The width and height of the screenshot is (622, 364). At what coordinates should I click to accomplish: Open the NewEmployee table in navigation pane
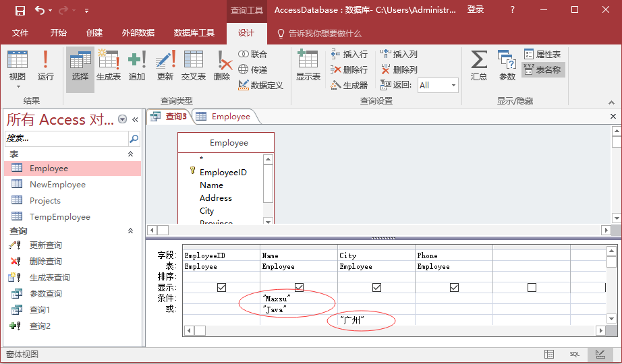click(57, 185)
